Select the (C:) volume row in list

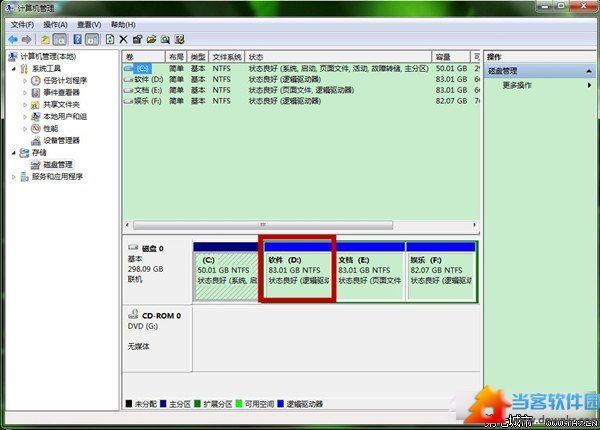[301, 68]
